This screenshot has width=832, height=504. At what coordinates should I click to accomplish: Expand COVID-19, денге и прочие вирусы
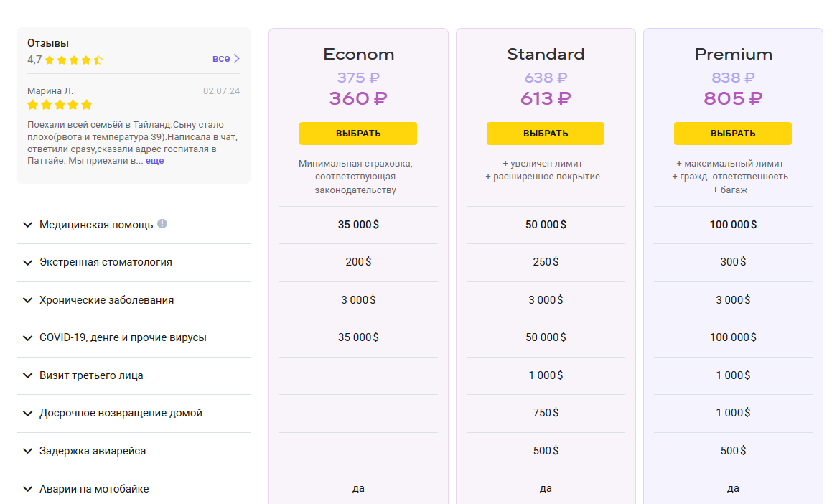point(28,337)
